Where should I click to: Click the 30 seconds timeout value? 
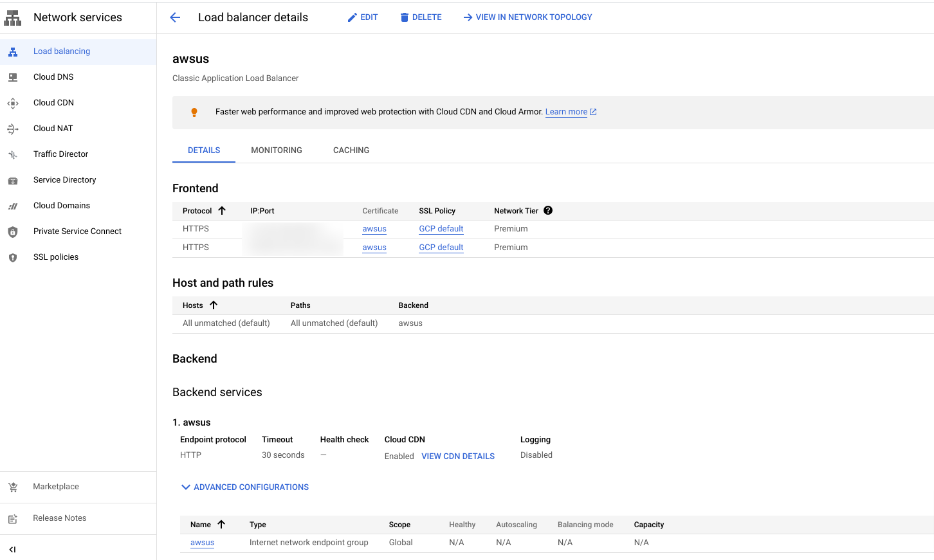pos(283,455)
